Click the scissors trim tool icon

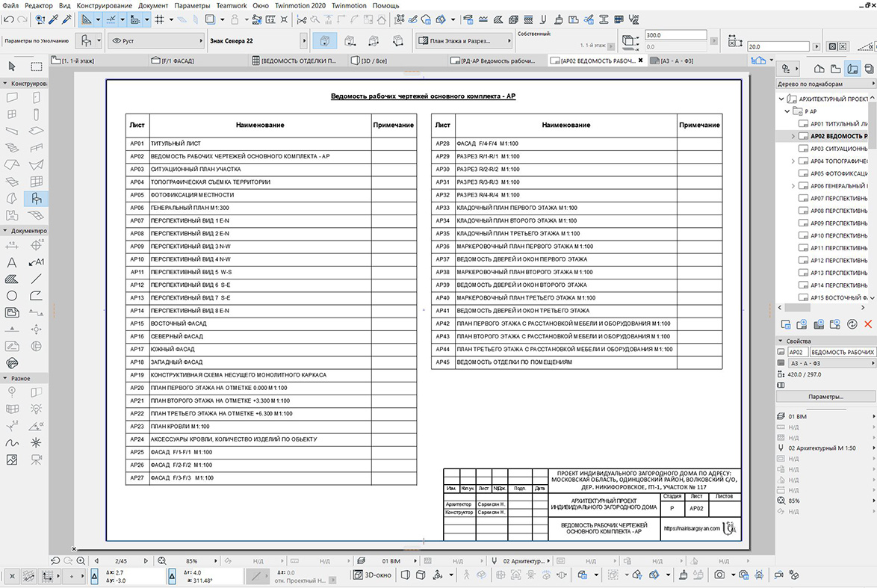pos(302,19)
